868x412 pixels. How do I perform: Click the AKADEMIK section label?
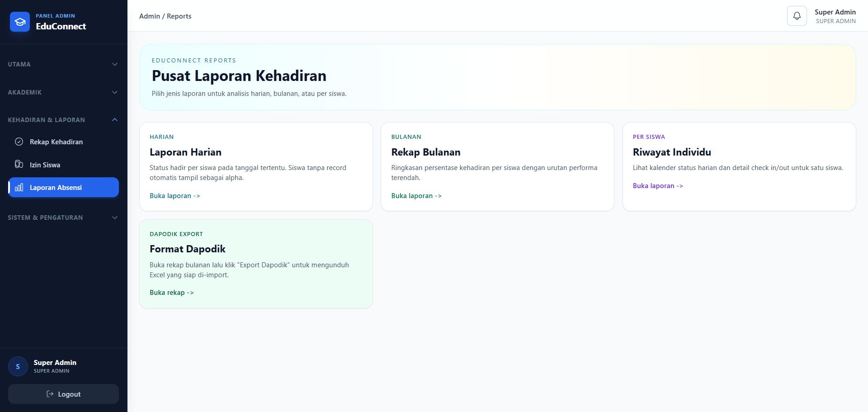tap(25, 92)
